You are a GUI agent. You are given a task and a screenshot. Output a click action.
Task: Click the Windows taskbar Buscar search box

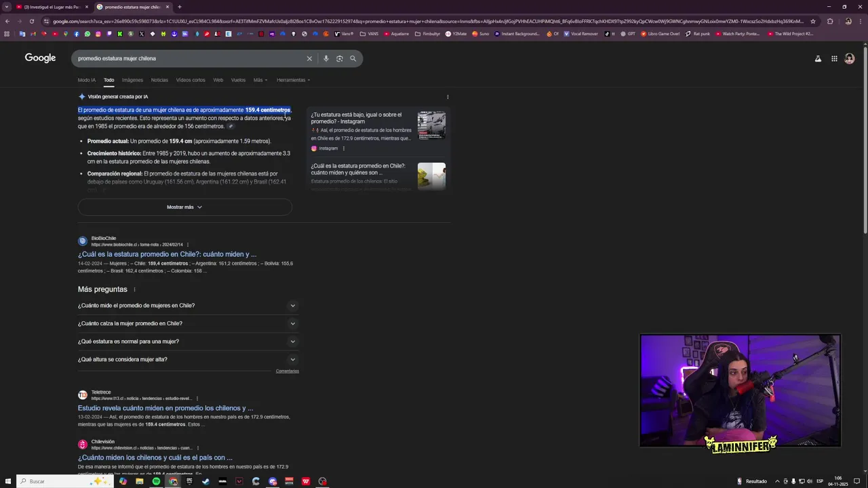[x=64, y=481]
